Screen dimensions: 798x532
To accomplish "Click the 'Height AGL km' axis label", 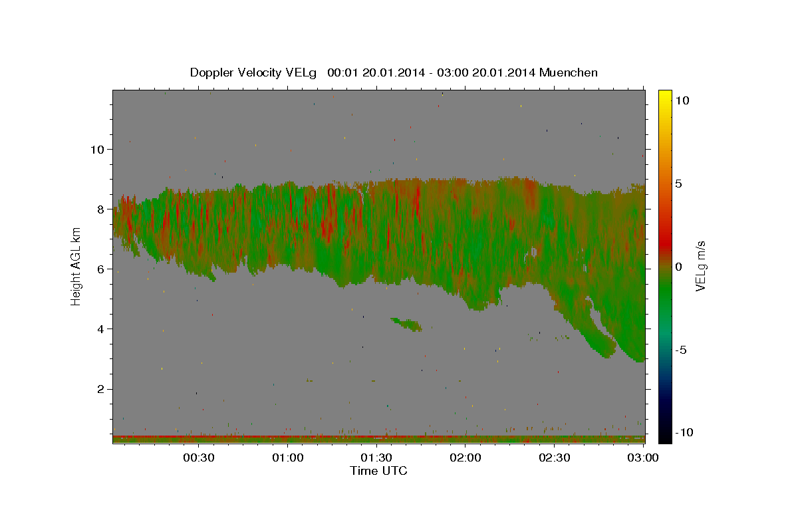I will (76, 266).
